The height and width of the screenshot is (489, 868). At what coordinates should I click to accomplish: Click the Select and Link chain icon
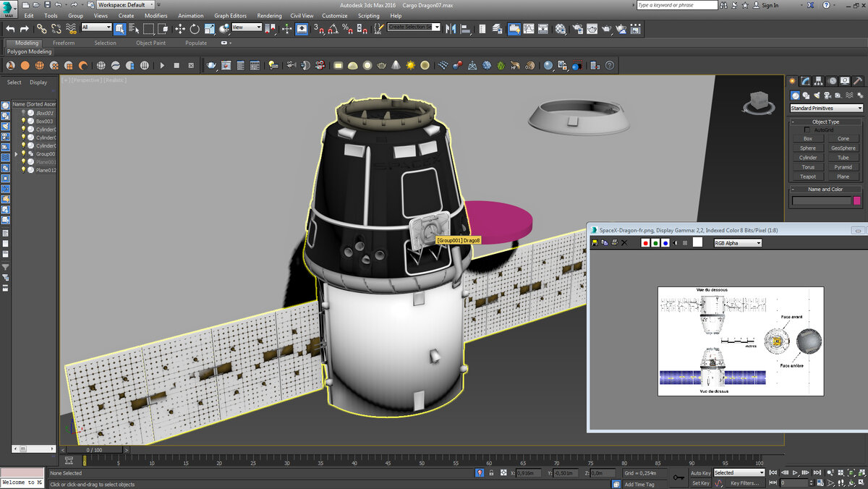click(41, 29)
